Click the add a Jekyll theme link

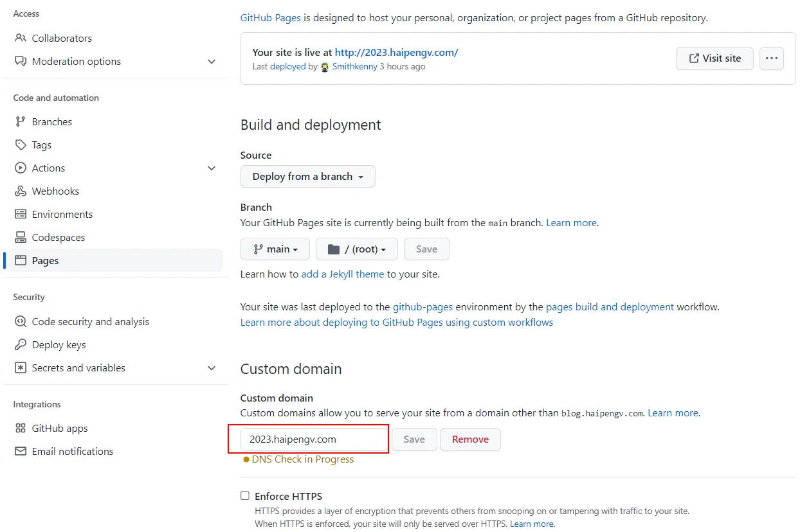click(x=343, y=274)
